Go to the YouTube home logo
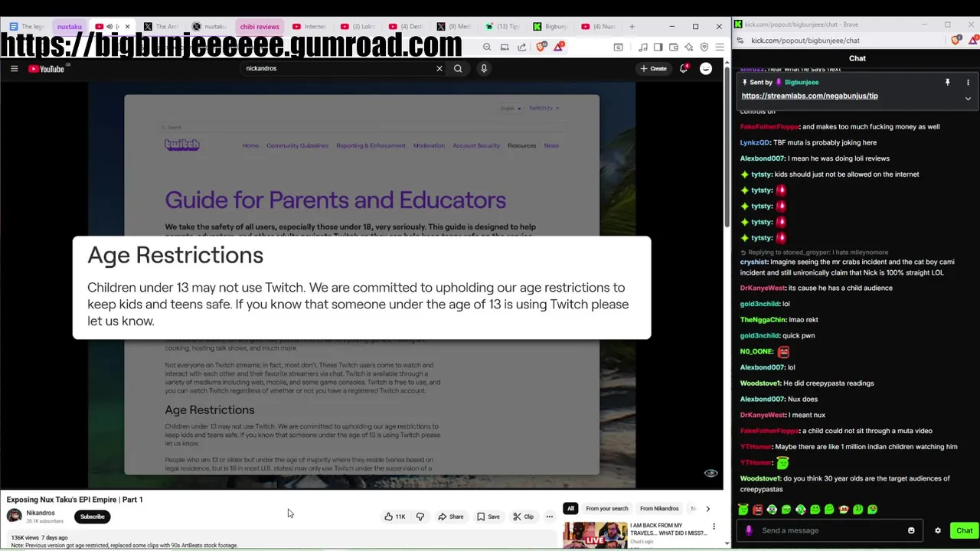 coord(47,69)
